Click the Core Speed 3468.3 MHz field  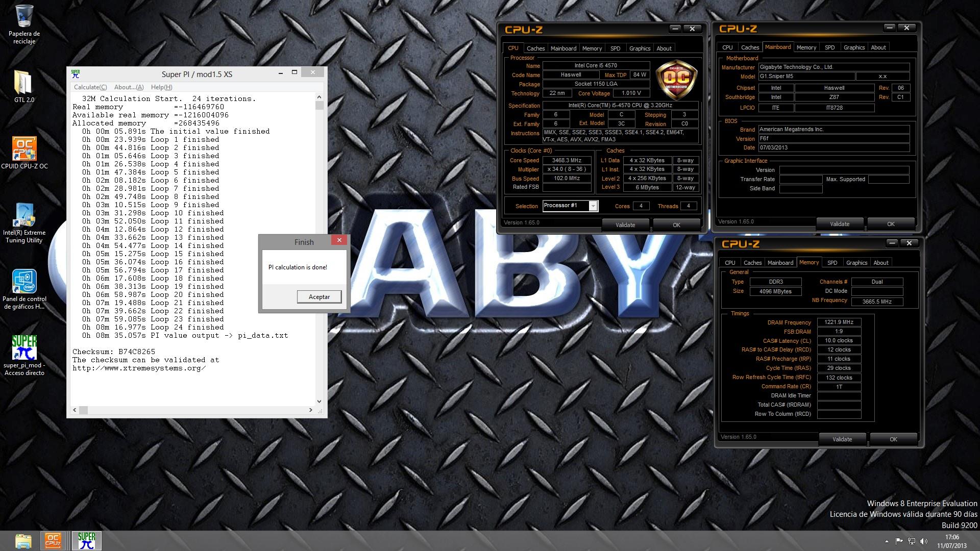tap(567, 160)
